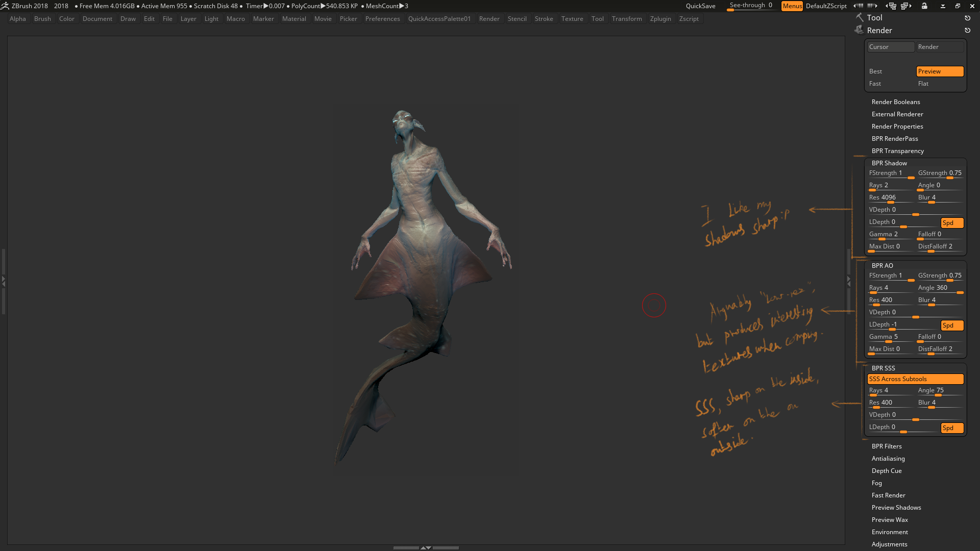The height and width of the screenshot is (551, 980).
Task: Click the hide-window down-arrow icon in the title bar
Action: click(943, 6)
